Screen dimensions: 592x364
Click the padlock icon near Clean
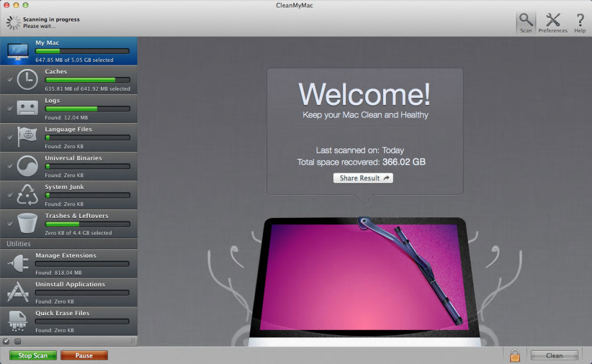pos(515,355)
